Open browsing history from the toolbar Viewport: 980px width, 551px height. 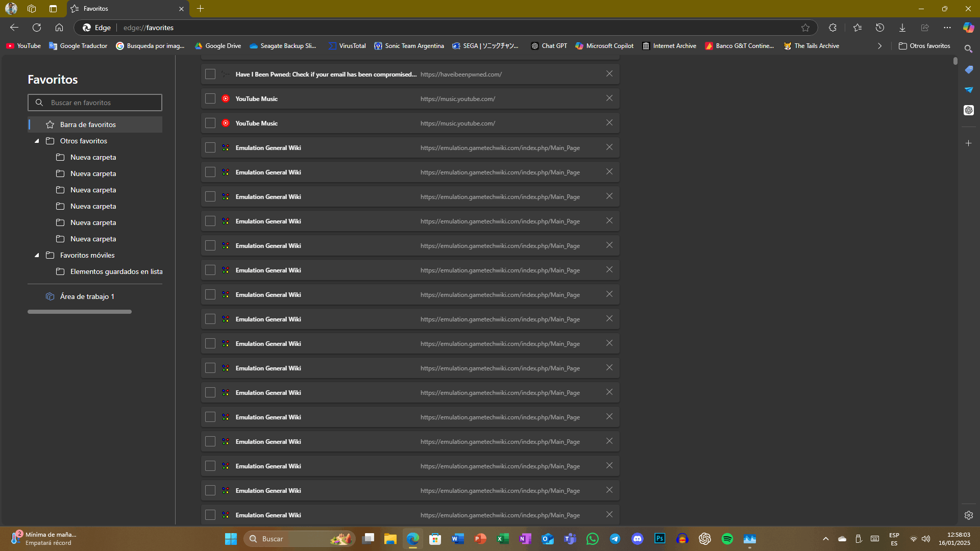point(879,28)
